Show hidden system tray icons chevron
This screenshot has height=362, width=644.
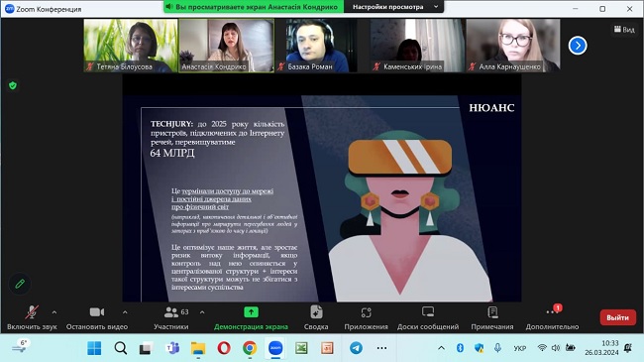point(441,348)
